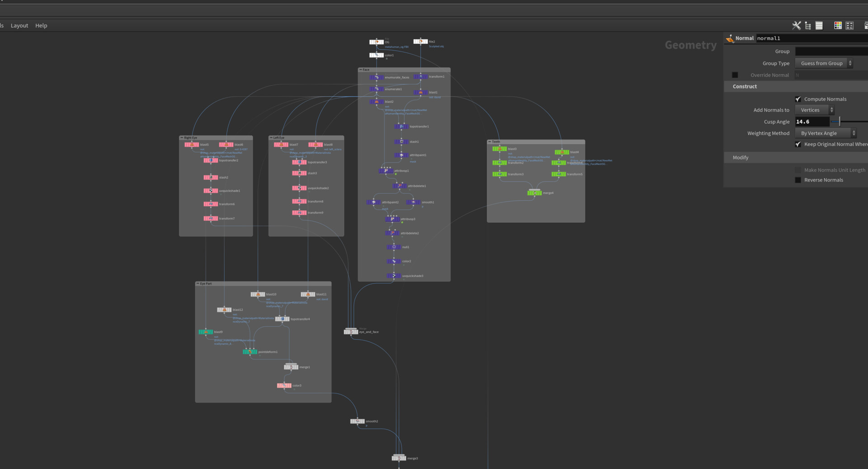Disable the Compute Normals checkbox
The image size is (868, 469).
point(798,99)
